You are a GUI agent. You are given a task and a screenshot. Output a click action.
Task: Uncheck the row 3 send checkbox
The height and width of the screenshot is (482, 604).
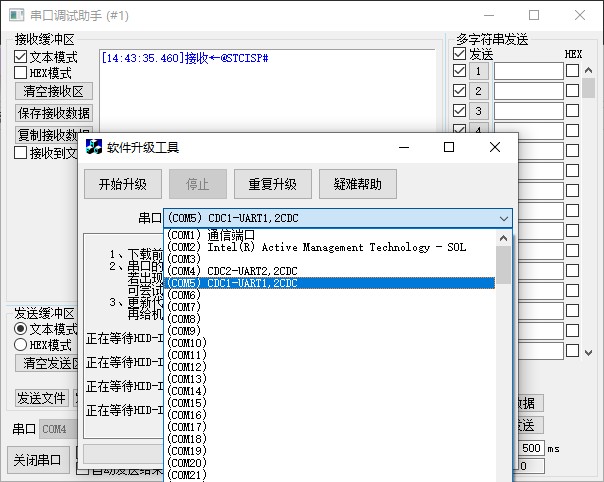coord(460,111)
